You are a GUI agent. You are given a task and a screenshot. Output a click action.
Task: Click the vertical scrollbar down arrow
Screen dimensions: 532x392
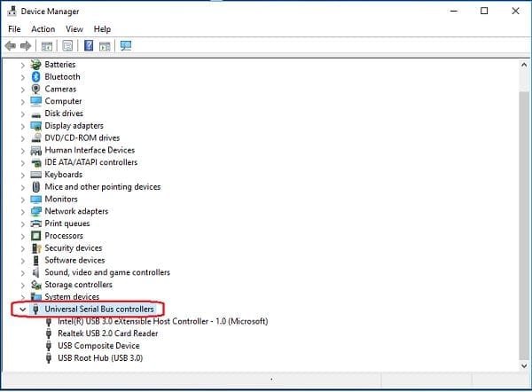point(522,365)
